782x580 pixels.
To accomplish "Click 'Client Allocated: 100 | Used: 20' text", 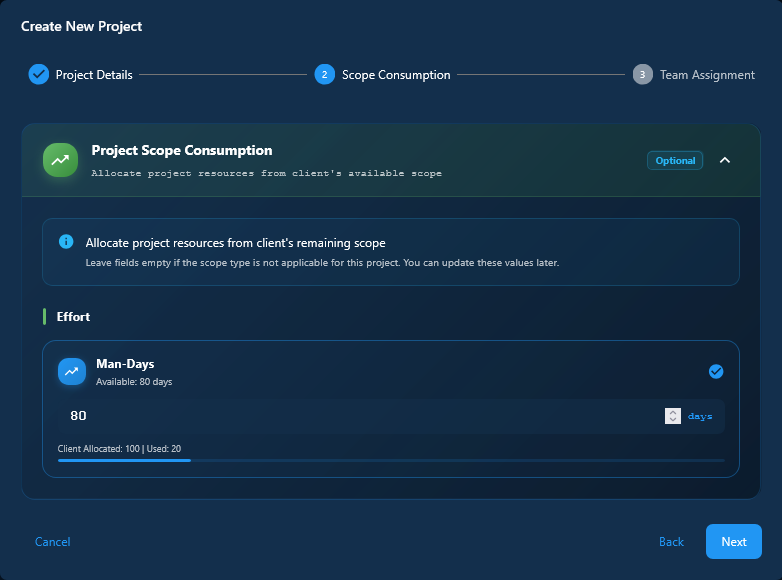I will (x=119, y=449).
